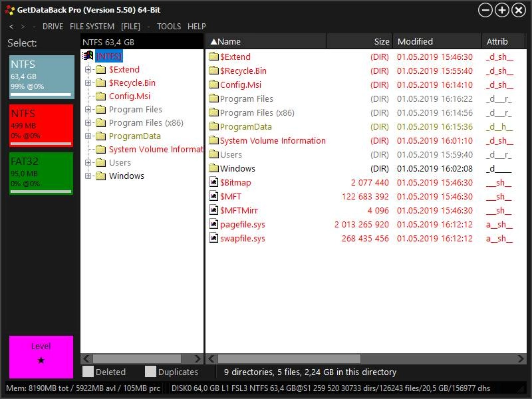Viewport: 532px width, 399px height.
Task: Select the blue NTFS 63,4 GB file system tile
Action: click(x=41, y=77)
